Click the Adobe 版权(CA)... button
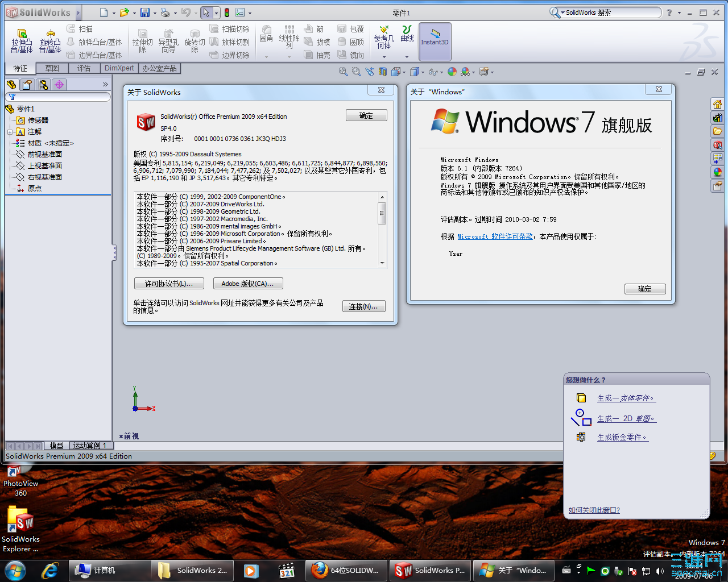The image size is (728, 582). pos(248,284)
